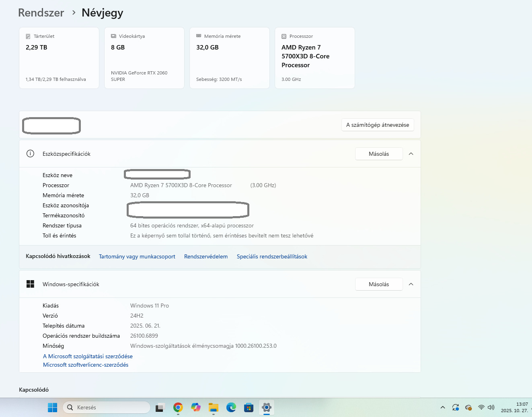Click the cloud status tray icon
The width and height of the screenshot is (532, 417).
468,407
